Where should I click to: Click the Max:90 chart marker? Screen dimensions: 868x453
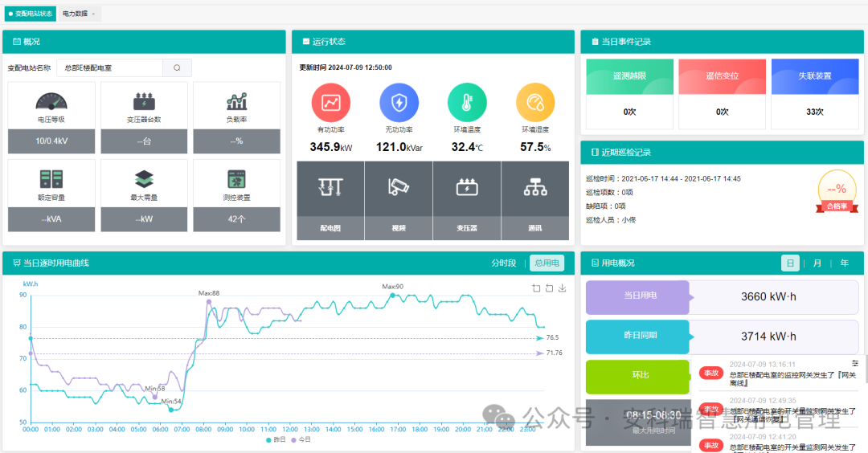coord(393,296)
